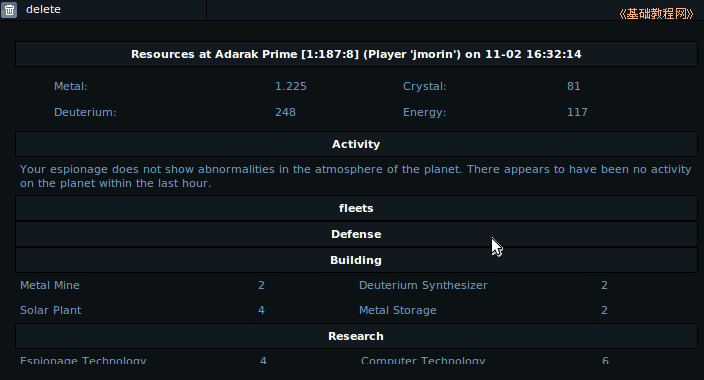
Task: Select the Crystal resource label
Action: point(424,86)
